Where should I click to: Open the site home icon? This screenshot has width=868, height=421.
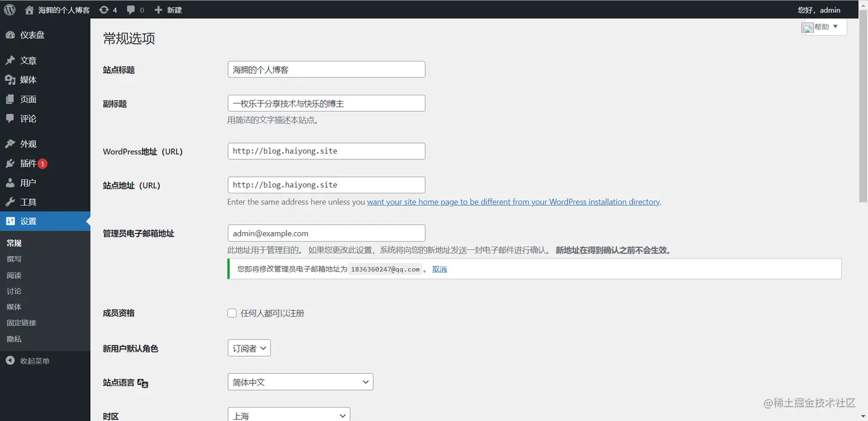[29, 10]
